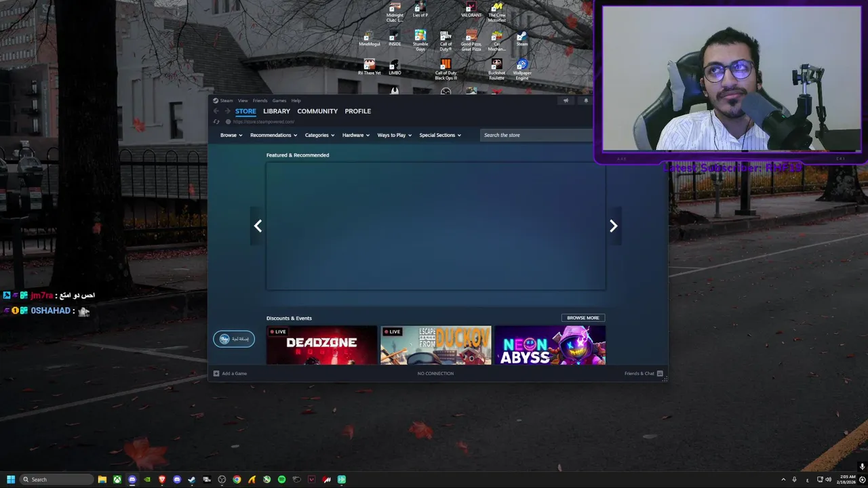
Task: Open the VALORANT desktop shortcut
Action: pyautogui.click(x=471, y=9)
